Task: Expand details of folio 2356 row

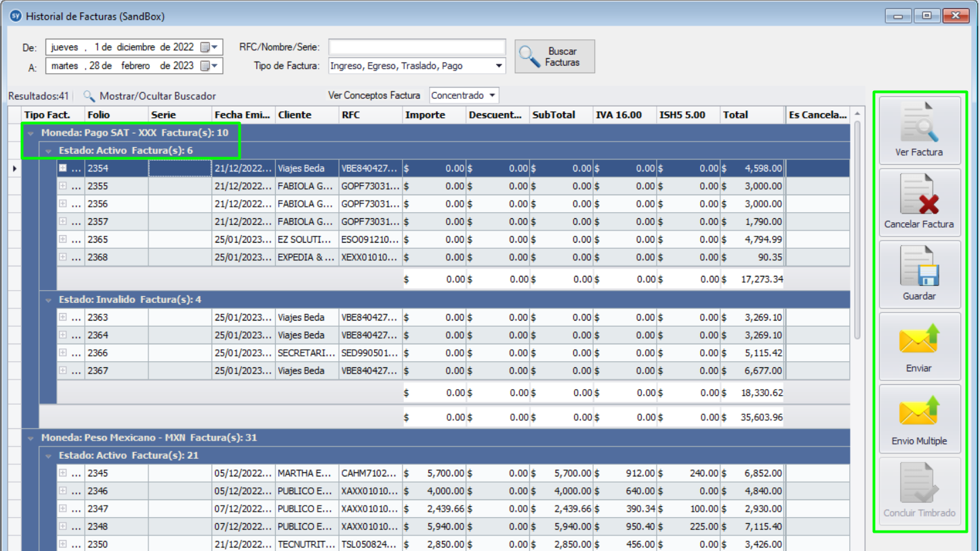Action: tap(63, 203)
